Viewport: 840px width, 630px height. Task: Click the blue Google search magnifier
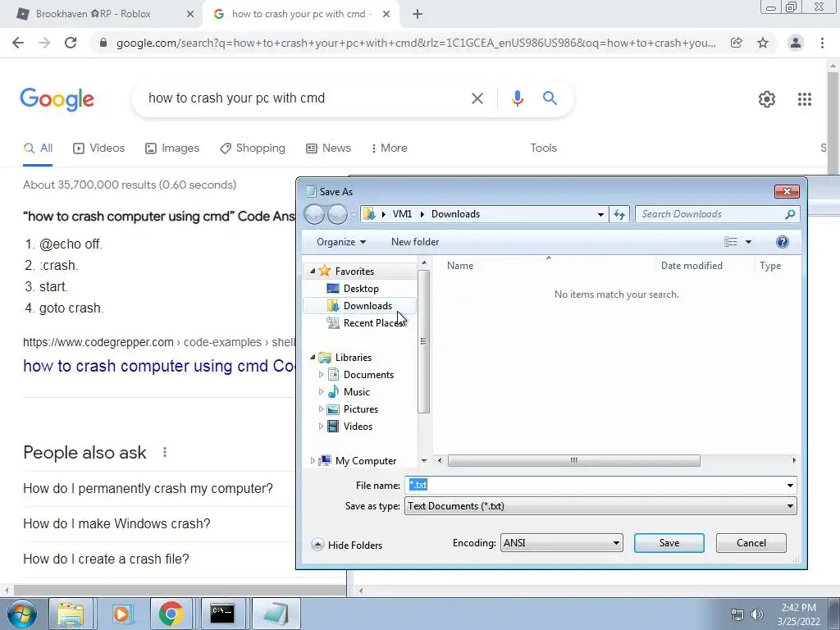click(x=550, y=98)
